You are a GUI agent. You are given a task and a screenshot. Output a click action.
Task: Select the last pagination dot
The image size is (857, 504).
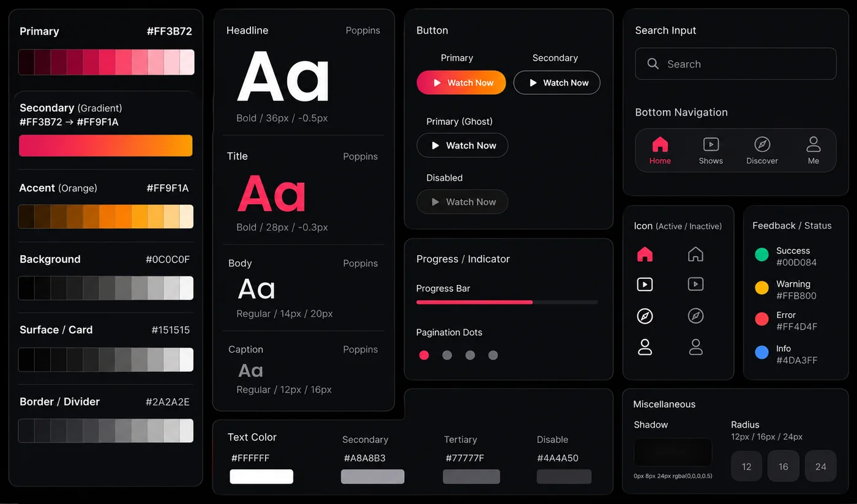pyautogui.click(x=493, y=355)
